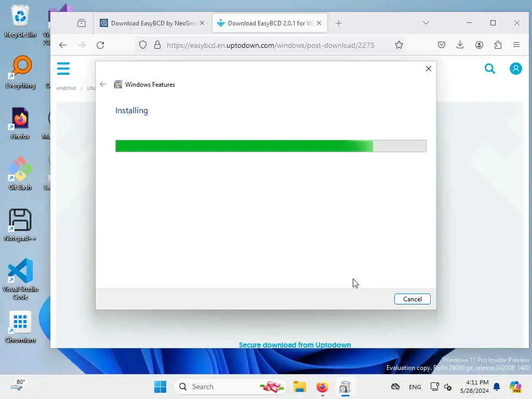532x399 pixels.
Task: Click the WINDOWS breadcrumb link
Action: pyautogui.click(x=66, y=88)
